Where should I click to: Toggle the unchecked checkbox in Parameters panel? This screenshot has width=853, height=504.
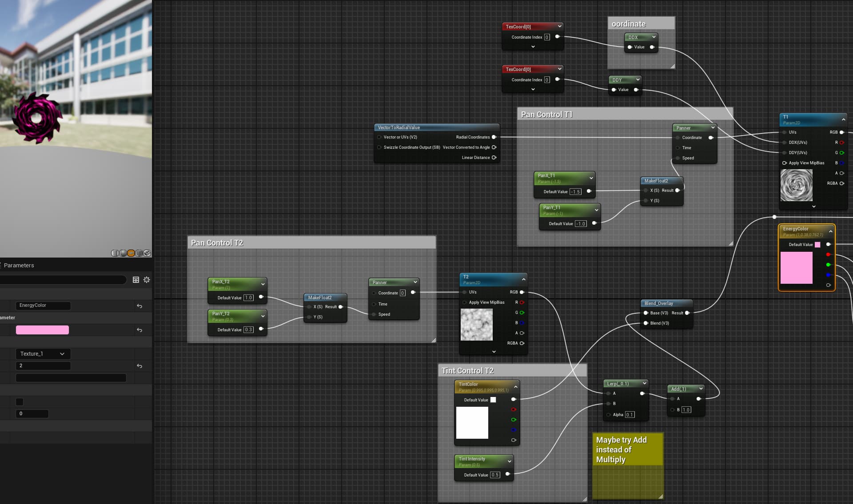pyautogui.click(x=20, y=402)
